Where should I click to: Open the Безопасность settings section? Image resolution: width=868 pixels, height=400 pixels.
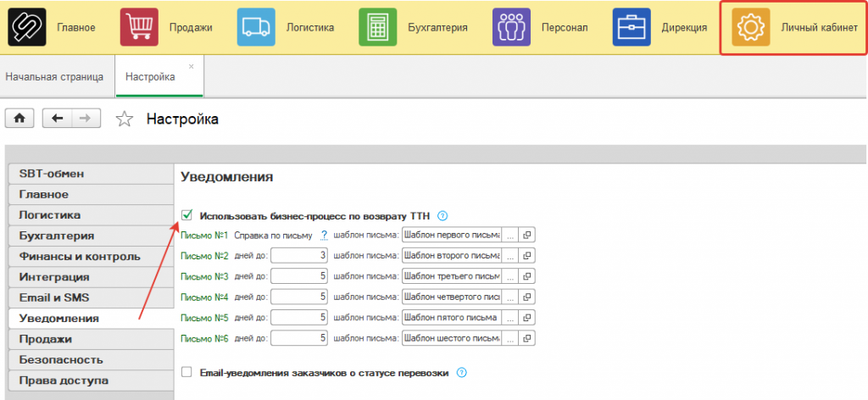pyautogui.click(x=92, y=359)
